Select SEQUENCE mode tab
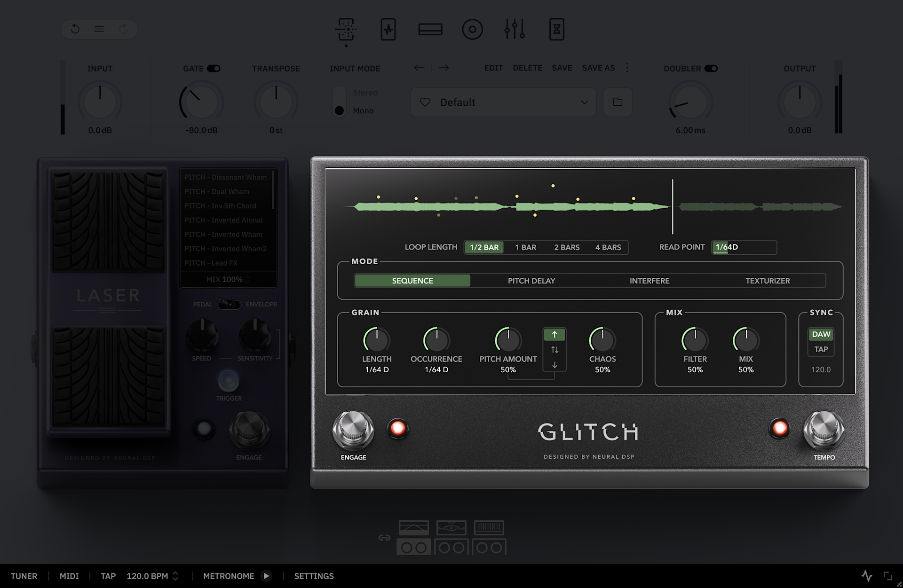Screen dimensions: 903x588 click(x=412, y=281)
